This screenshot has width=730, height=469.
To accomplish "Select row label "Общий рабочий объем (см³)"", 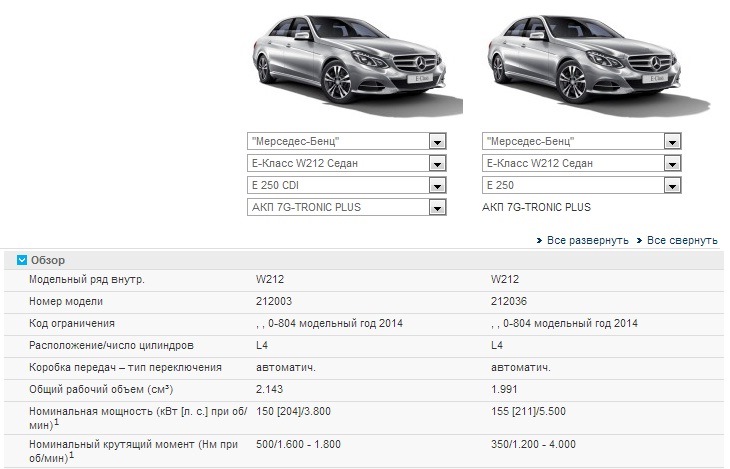I will click(x=101, y=389).
